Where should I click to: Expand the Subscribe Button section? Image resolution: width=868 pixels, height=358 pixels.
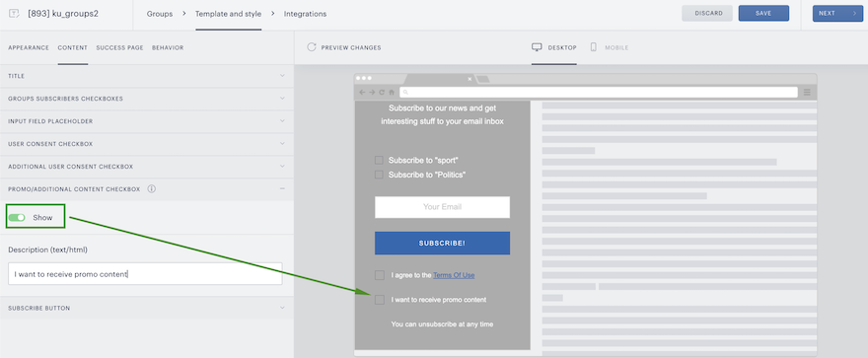[147, 309]
